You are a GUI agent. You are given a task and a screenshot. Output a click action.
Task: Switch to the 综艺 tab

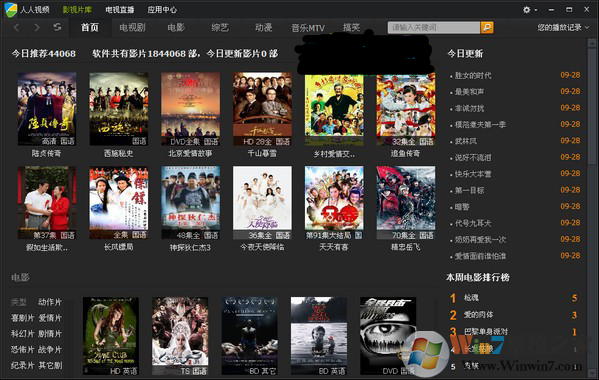tap(220, 27)
